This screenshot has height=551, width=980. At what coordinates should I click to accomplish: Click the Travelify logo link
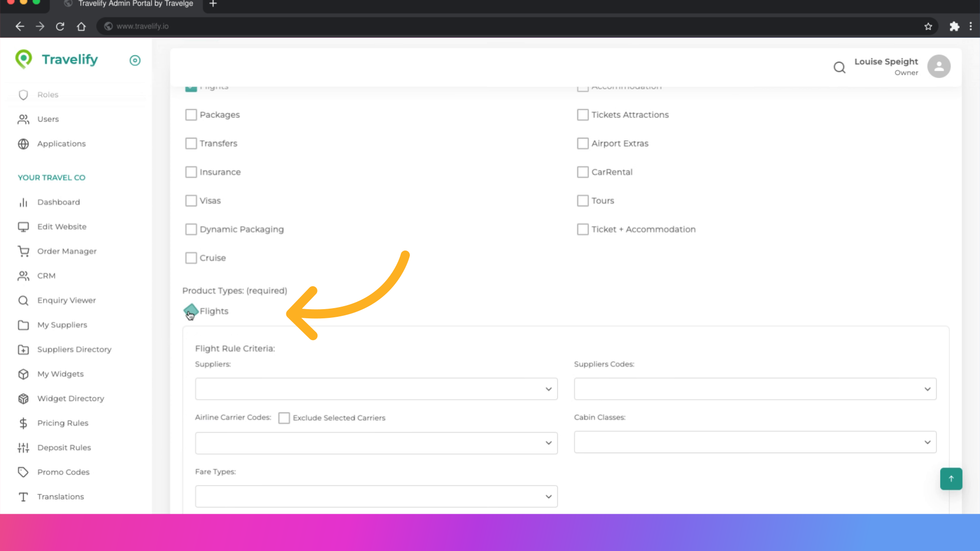pos(57,60)
